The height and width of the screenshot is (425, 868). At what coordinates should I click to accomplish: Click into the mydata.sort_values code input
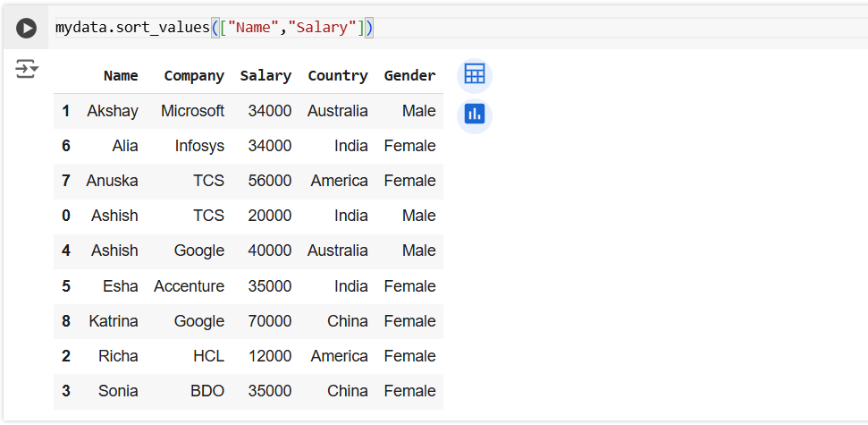(536, 28)
